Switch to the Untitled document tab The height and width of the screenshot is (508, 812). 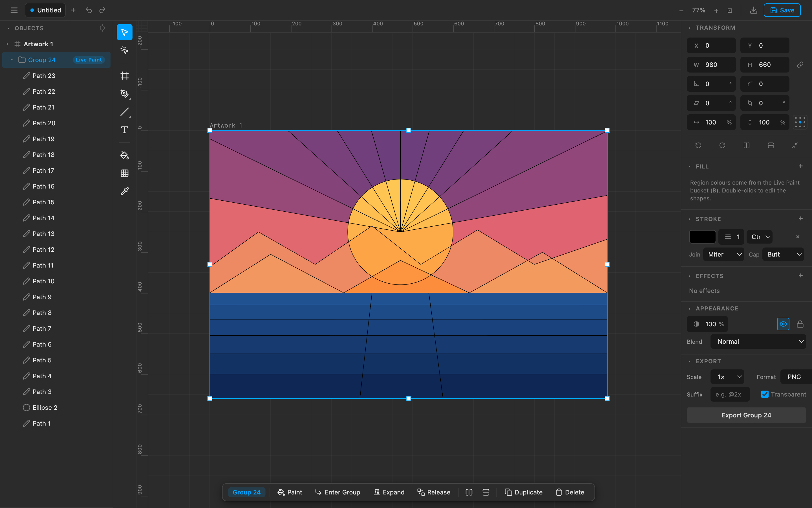pos(45,10)
